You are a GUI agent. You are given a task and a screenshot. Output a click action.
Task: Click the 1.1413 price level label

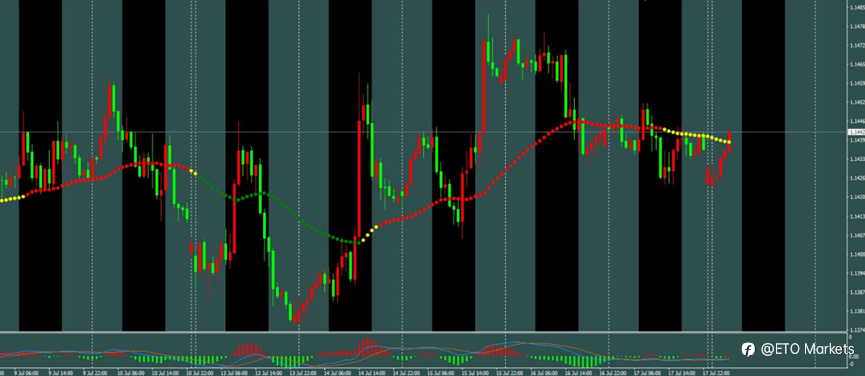[x=857, y=216]
